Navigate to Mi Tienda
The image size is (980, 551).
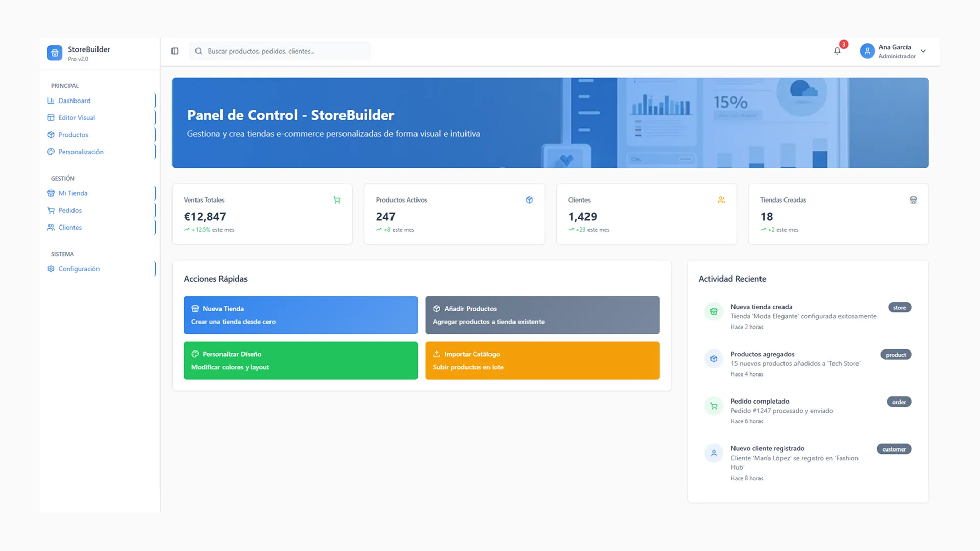72,193
